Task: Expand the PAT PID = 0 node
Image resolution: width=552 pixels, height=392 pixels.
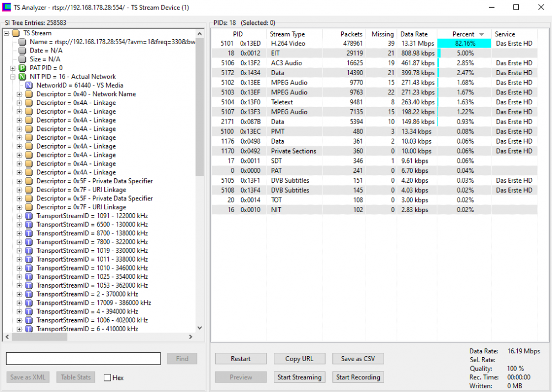Action: [x=13, y=68]
